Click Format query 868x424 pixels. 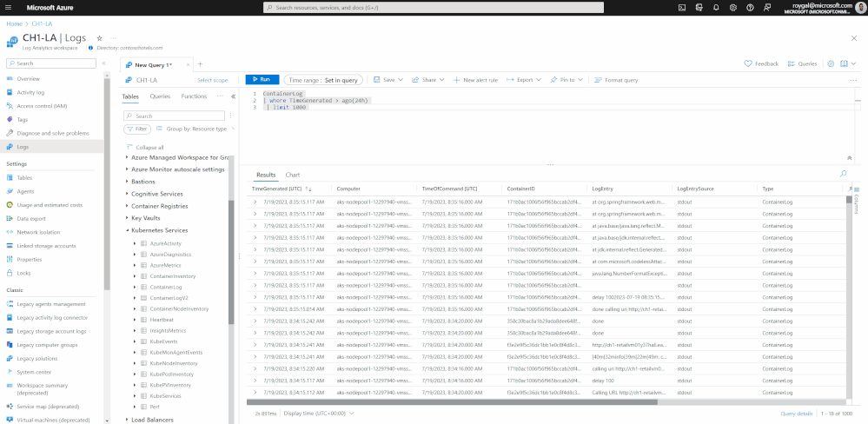[x=616, y=80]
